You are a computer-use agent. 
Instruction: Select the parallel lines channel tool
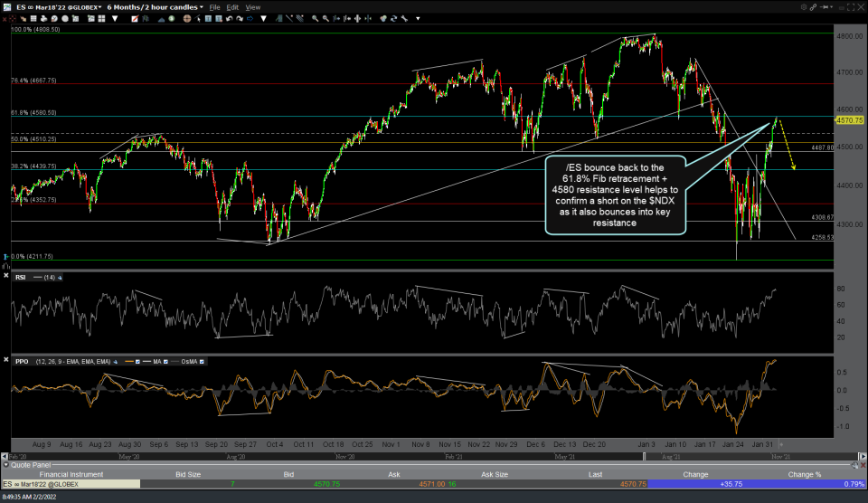tap(299, 18)
